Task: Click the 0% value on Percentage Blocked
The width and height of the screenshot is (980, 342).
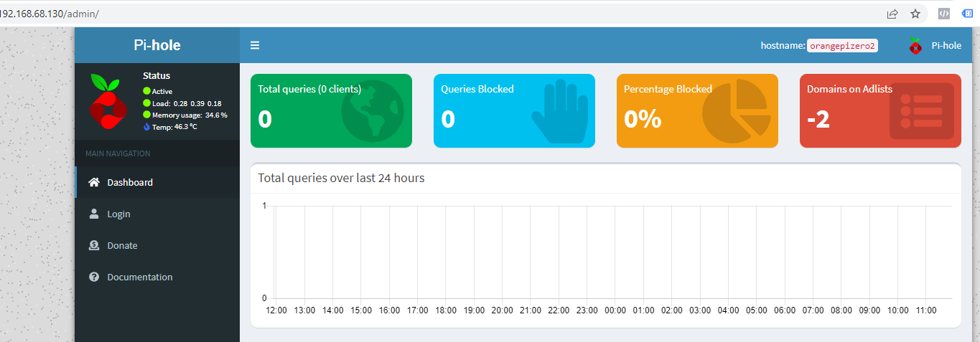Action: [643, 119]
